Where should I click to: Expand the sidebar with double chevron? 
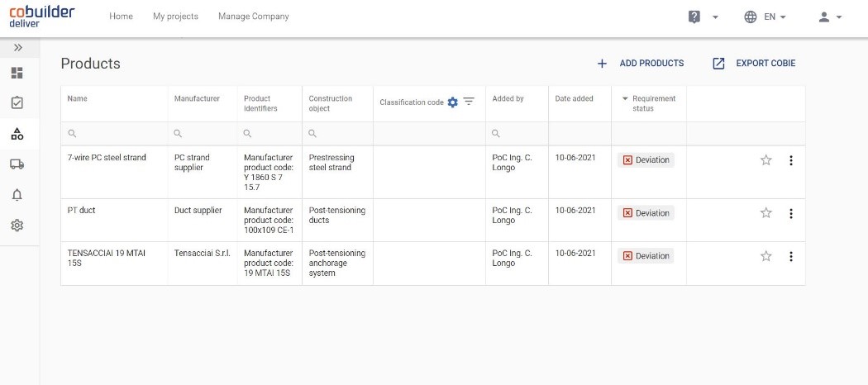(18, 48)
